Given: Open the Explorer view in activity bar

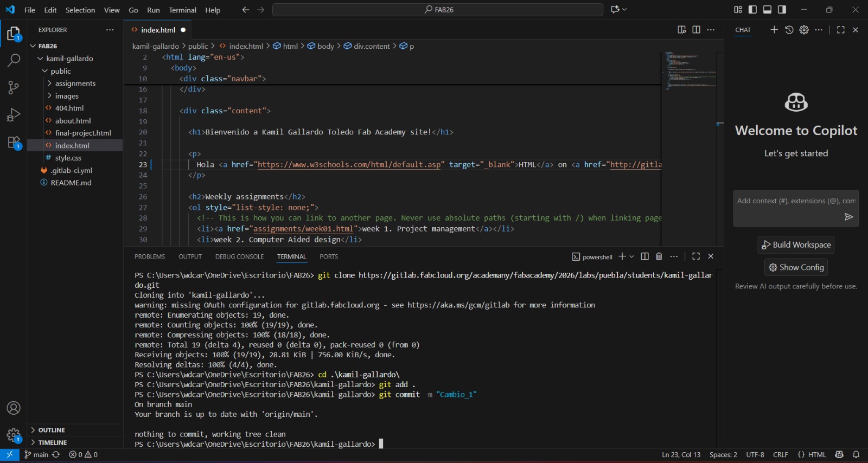Looking at the screenshot, I should pos(14,34).
